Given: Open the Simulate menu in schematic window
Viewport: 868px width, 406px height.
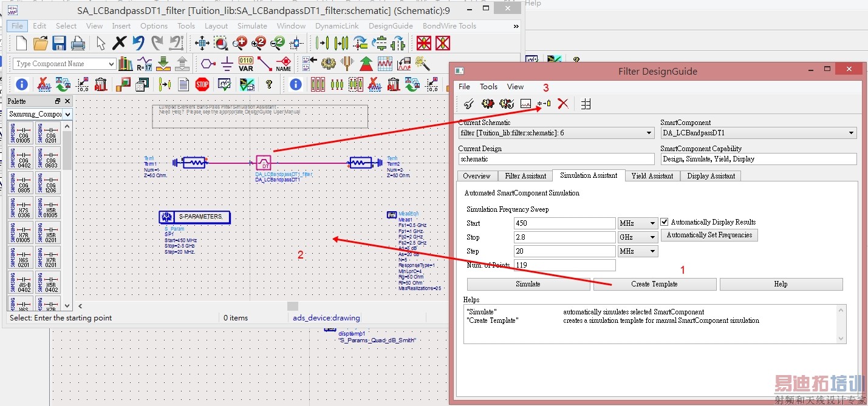Looking at the screenshot, I should point(252,26).
